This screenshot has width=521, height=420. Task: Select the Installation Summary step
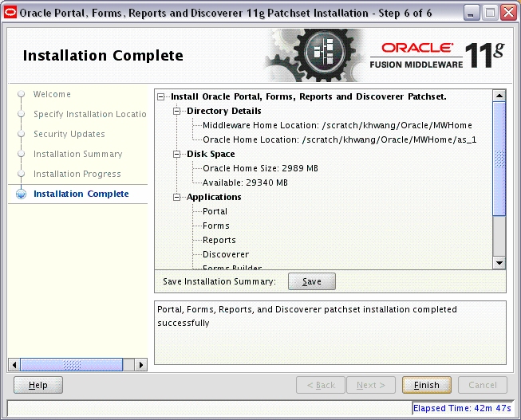click(x=77, y=154)
